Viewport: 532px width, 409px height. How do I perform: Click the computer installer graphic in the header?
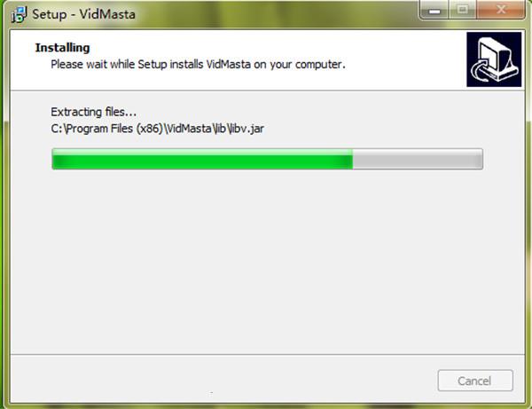point(494,59)
